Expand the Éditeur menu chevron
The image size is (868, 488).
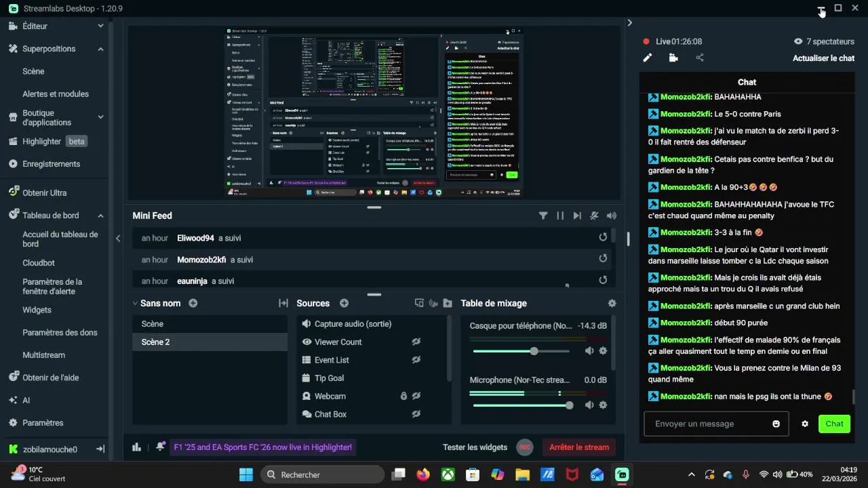coord(100,26)
